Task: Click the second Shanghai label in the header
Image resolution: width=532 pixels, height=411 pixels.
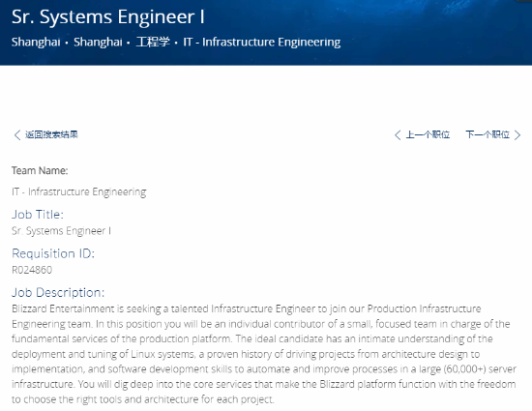Action: pos(98,42)
